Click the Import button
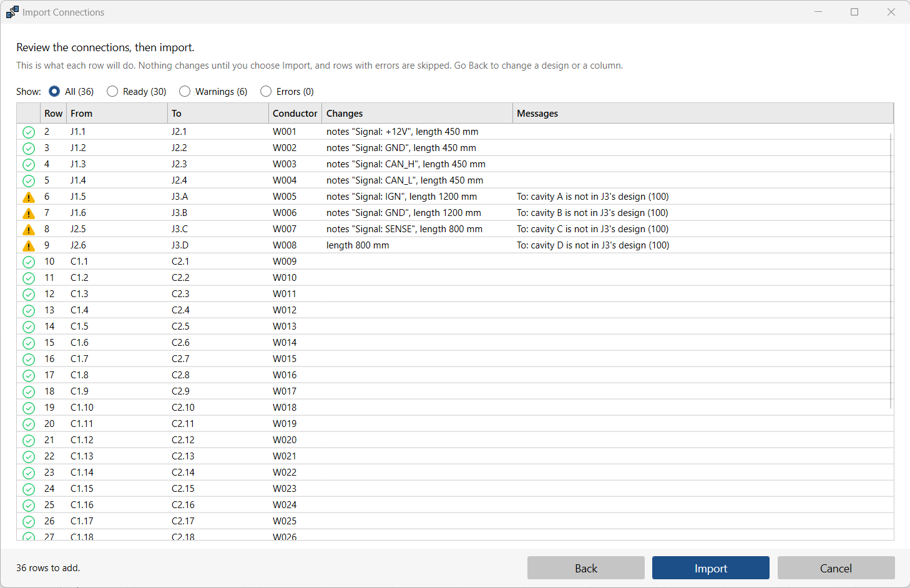This screenshot has height=588, width=910. coord(711,568)
